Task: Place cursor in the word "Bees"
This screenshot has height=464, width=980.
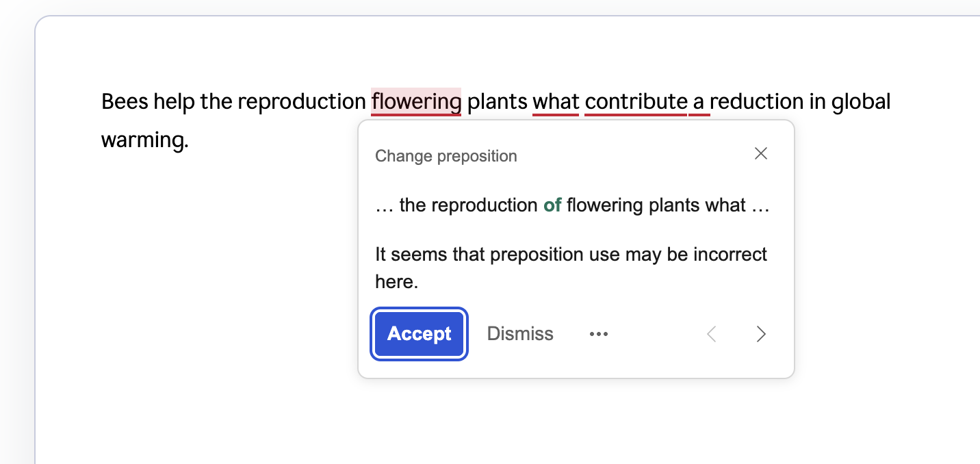Action: [125, 102]
